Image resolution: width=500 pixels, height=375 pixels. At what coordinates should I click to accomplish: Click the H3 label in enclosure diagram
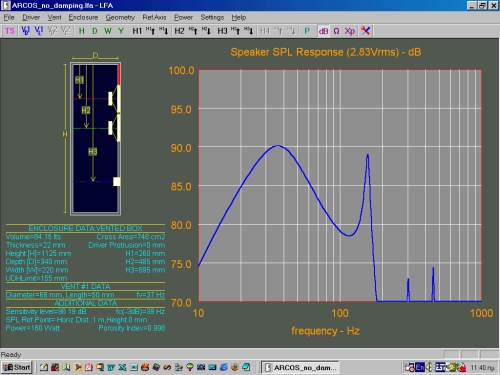pos(93,152)
